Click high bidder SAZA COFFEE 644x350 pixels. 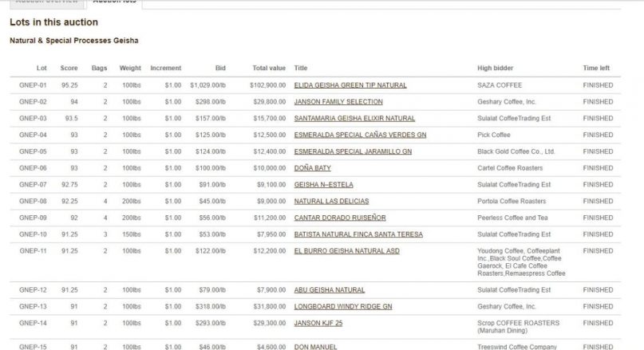[500, 85]
